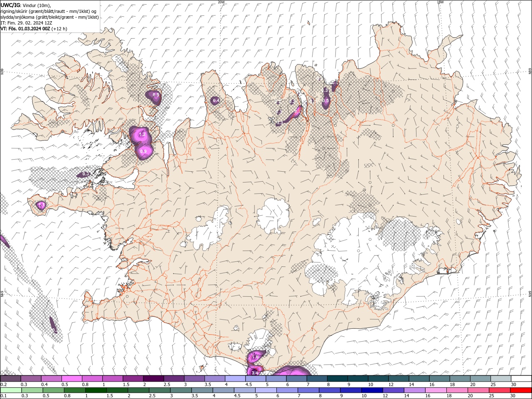Choose the lavender lower-scale swatch labeled 14
532x399 pixels.
(x=414, y=390)
